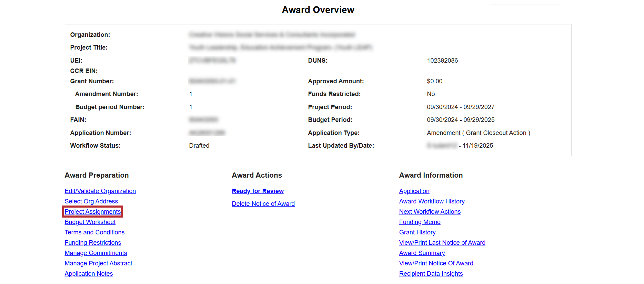644x284 pixels.
Task: Open the Funding Memo link
Action: (420, 222)
